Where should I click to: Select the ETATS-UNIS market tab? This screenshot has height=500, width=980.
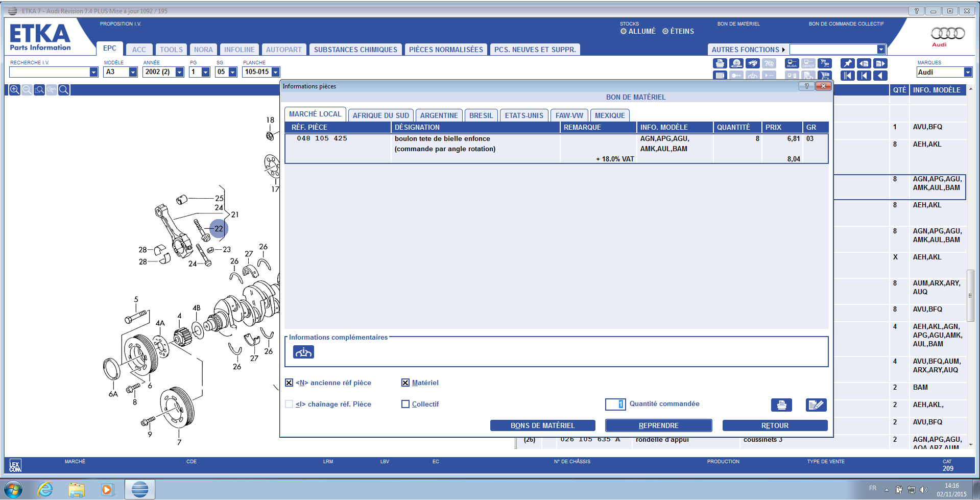[524, 115]
